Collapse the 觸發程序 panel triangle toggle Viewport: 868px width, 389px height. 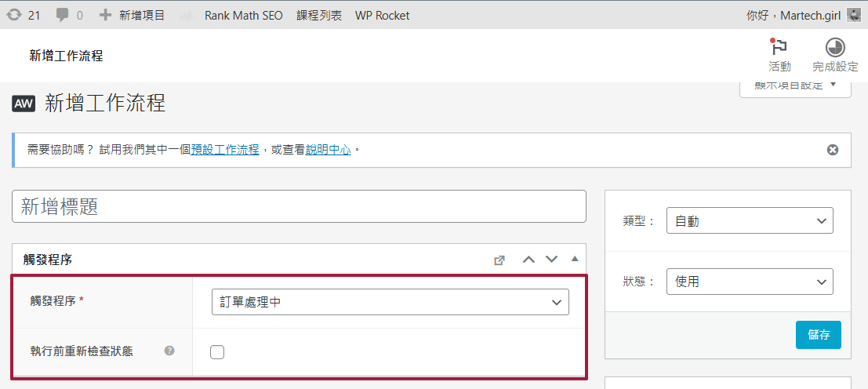574,260
